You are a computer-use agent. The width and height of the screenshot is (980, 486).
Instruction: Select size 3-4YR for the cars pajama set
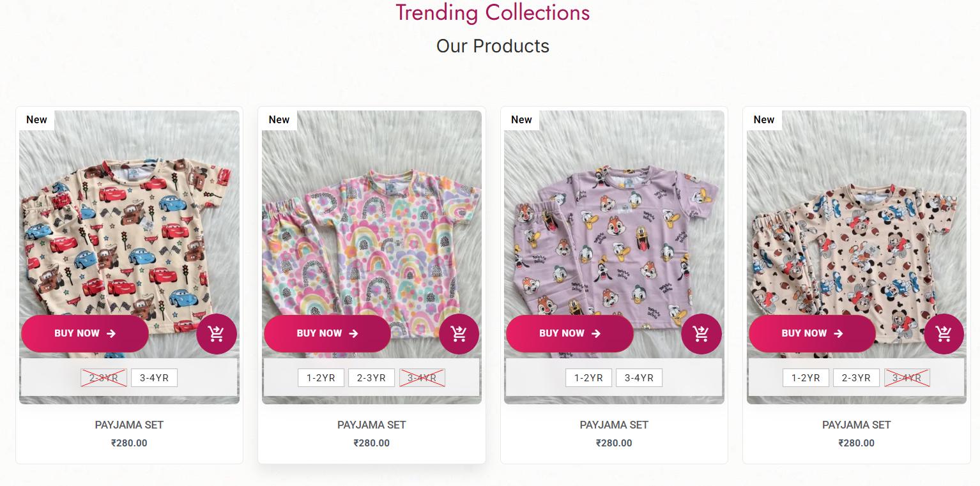(x=154, y=378)
